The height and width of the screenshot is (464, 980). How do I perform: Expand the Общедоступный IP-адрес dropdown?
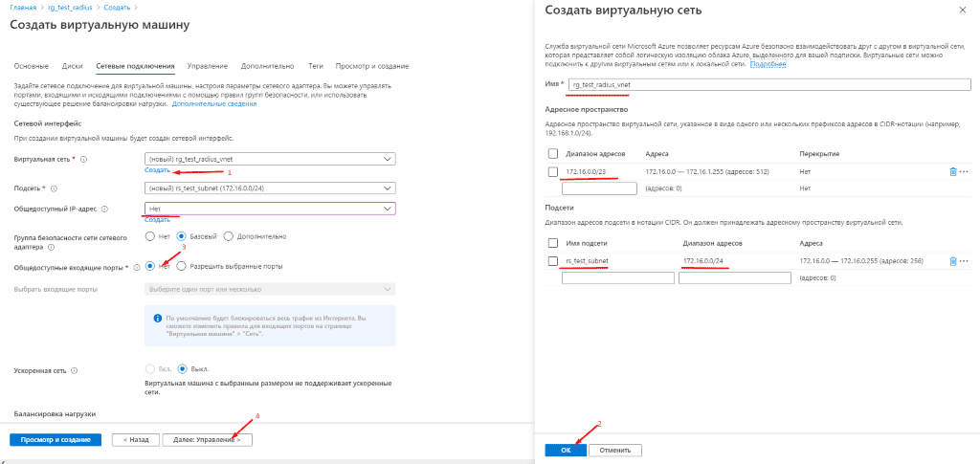(269, 209)
